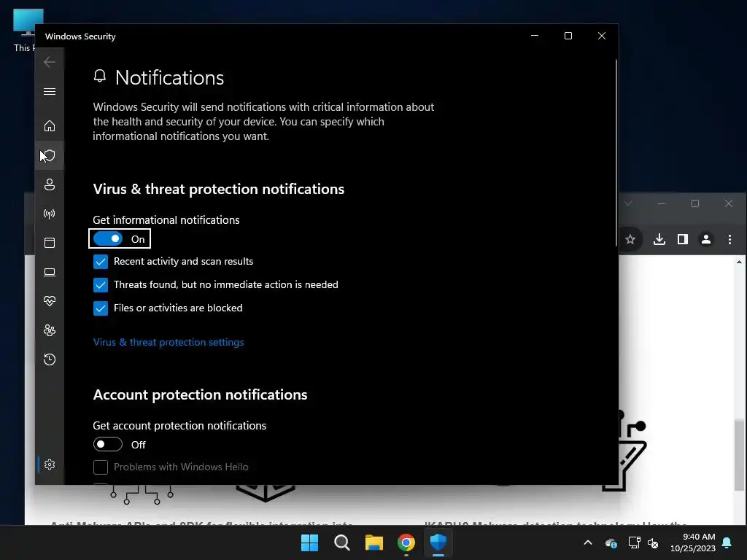Bookmark page with Chrome star icon

click(x=630, y=239)
